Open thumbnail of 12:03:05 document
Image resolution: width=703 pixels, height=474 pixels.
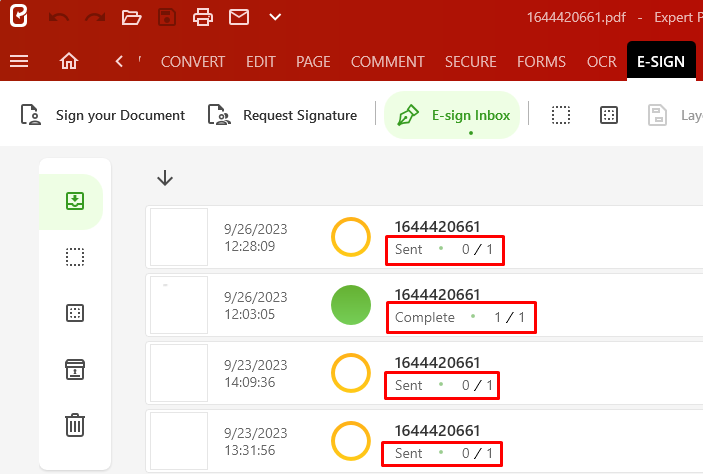pyautogui.click(x=179, y=305)
